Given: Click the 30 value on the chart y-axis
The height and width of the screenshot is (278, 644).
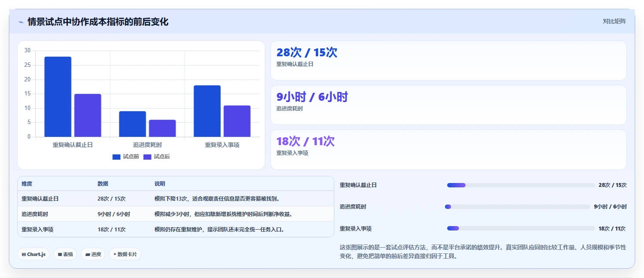Looking at the screenshot, I should pos(27,51).
